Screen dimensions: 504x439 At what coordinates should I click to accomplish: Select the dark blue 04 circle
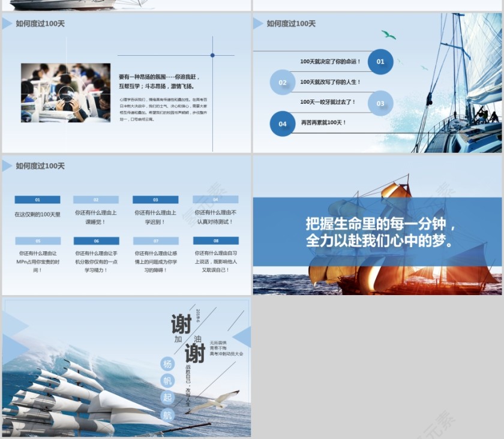[x=283, y=124]
